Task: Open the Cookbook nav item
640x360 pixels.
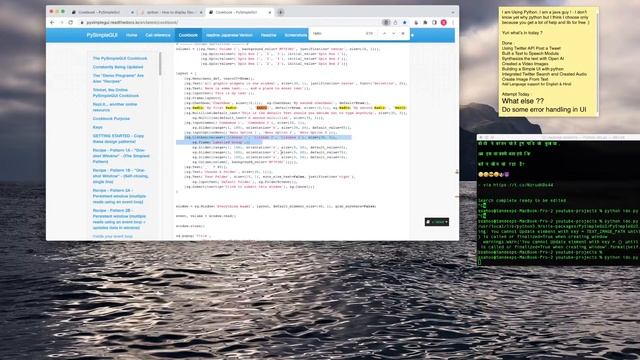Action: [188, 35]
